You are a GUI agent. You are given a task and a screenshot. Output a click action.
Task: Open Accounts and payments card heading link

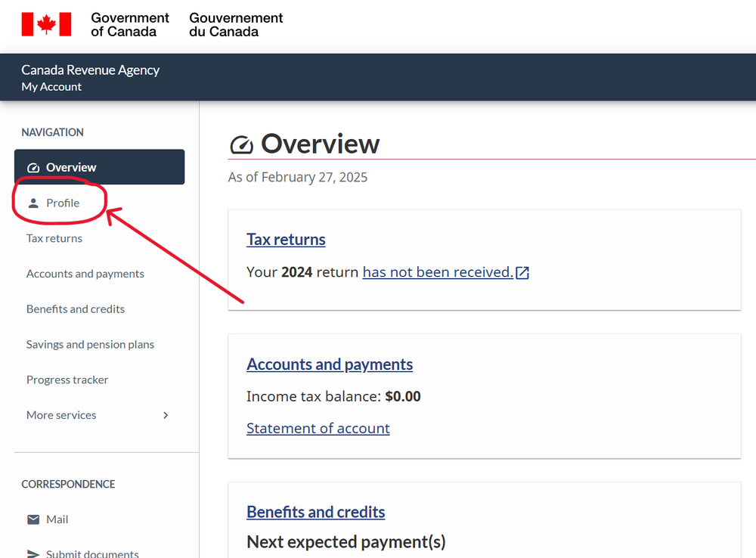(x=330, y=364)
